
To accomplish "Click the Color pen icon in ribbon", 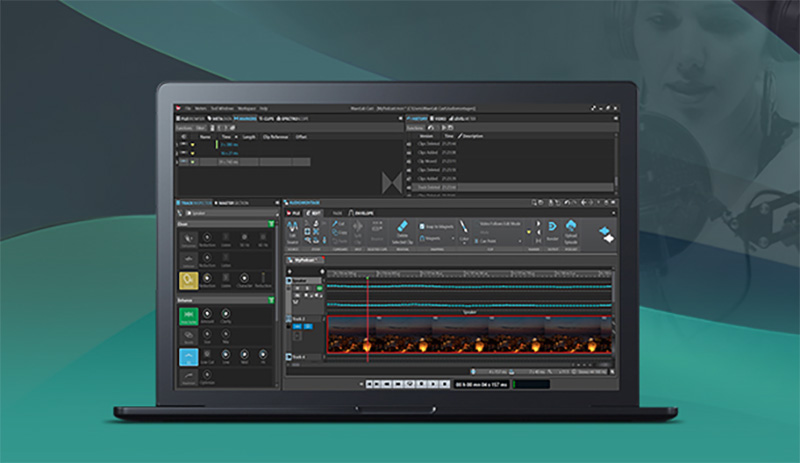I will (463, 226).
